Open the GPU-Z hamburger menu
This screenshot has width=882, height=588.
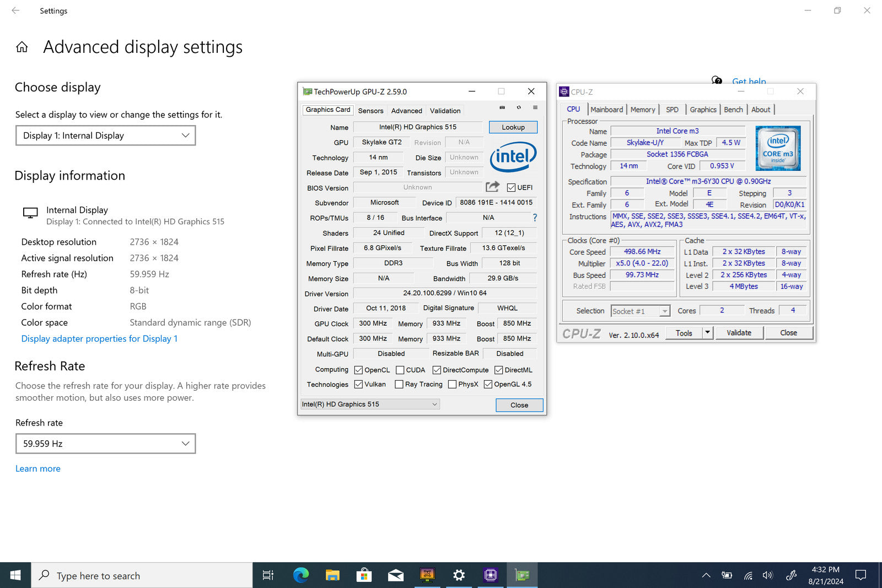tap(535, 107)
